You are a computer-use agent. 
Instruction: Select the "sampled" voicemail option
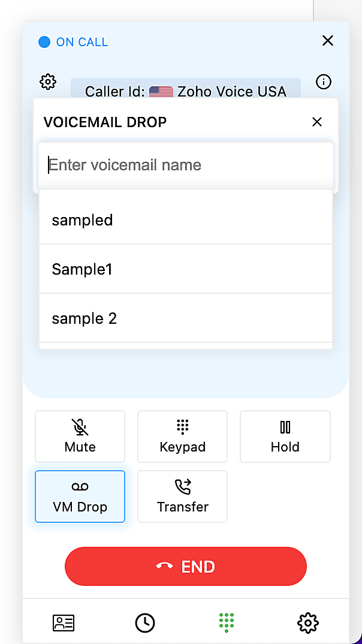[186, 220]
